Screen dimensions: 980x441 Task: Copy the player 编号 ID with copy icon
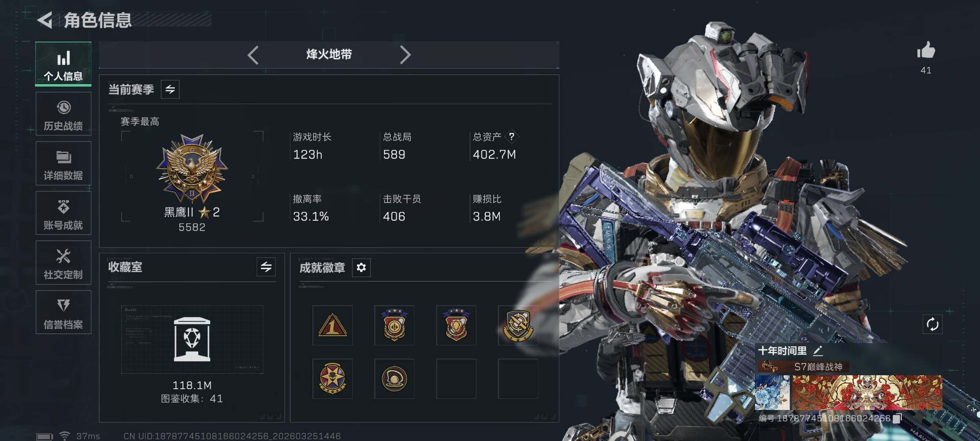click(897, 418)
